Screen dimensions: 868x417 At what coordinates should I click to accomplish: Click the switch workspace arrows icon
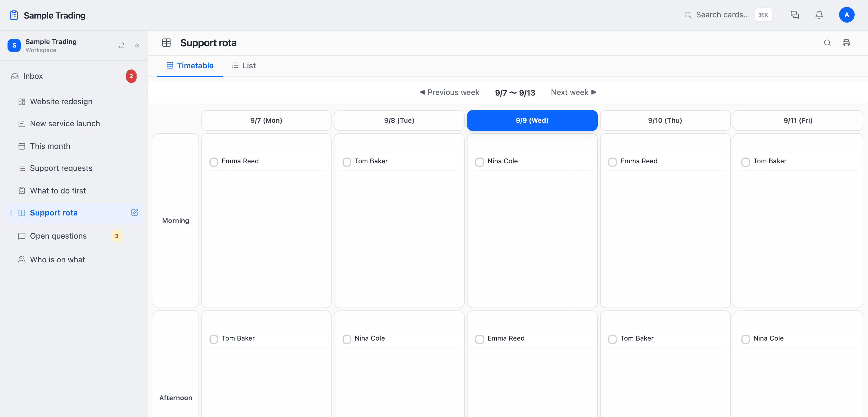coord(121,45)
